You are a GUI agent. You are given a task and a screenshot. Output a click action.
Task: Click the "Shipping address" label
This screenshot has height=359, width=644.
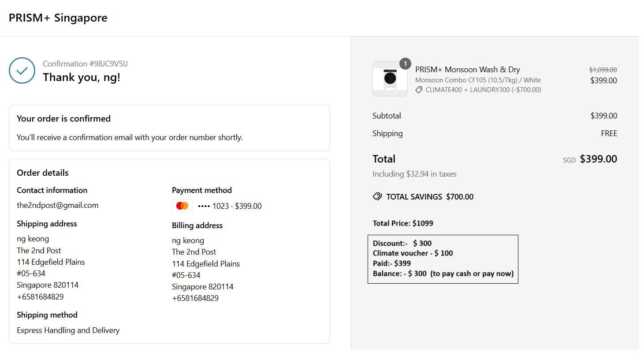(47, 224)
